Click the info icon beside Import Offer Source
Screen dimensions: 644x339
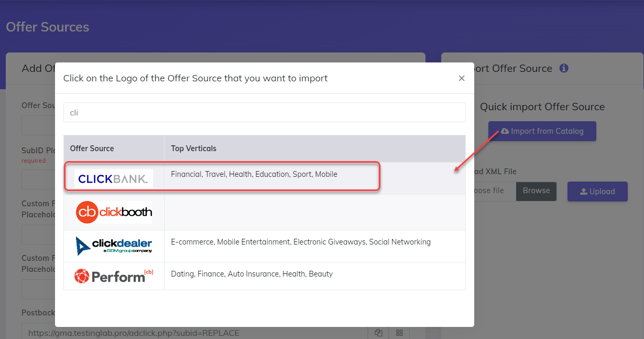tap(564, 68)
